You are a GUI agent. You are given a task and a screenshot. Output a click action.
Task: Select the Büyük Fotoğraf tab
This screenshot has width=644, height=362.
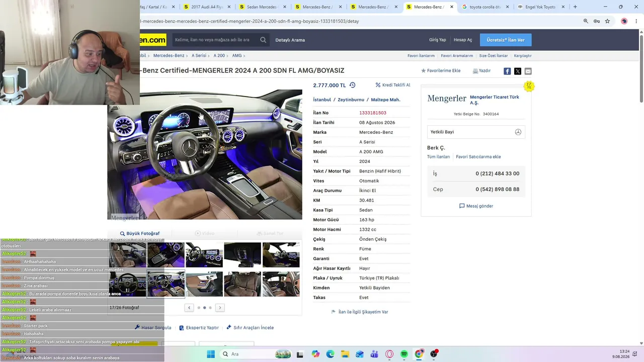coord(140,234)
